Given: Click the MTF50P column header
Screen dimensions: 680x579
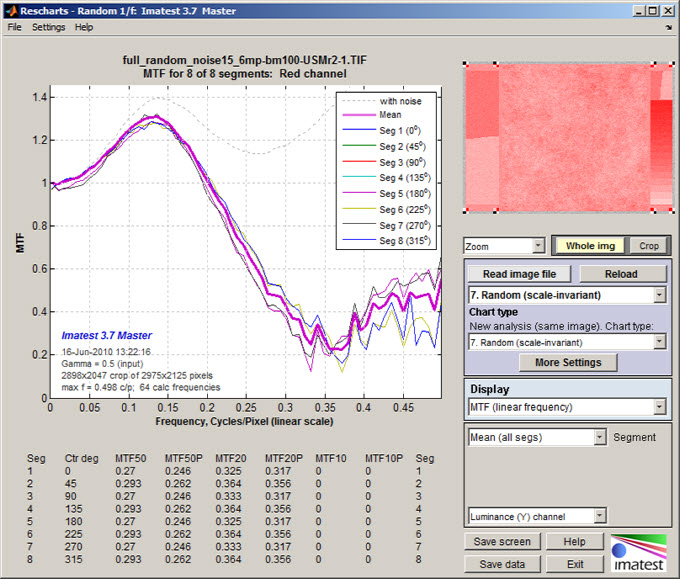Looking at the screenshot, I should click(183, 458).
